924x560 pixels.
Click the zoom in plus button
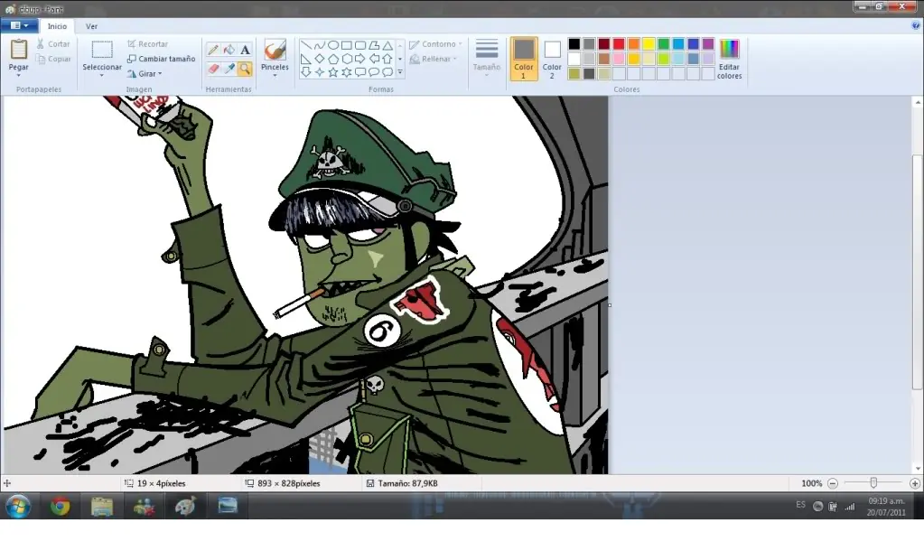coord(915,483)
